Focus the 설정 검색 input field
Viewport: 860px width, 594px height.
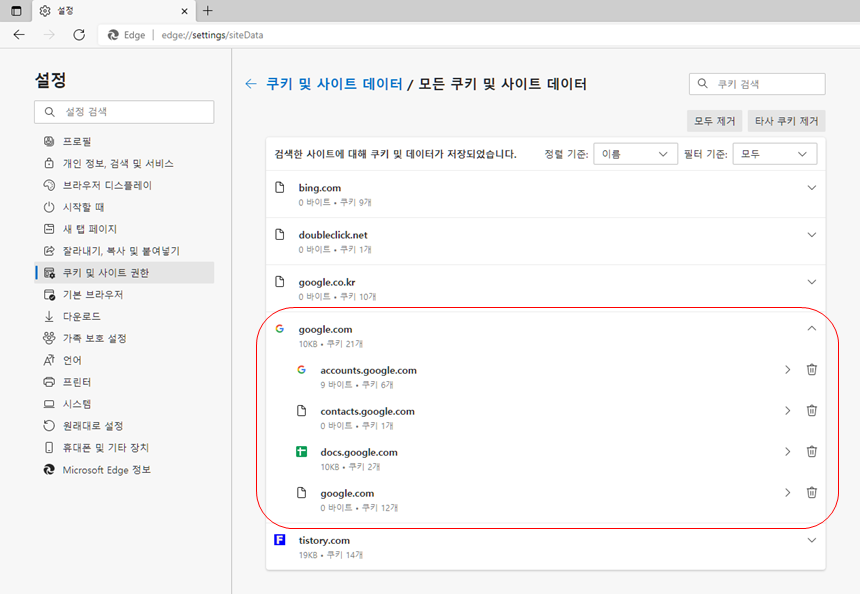(x=124, y=112)
